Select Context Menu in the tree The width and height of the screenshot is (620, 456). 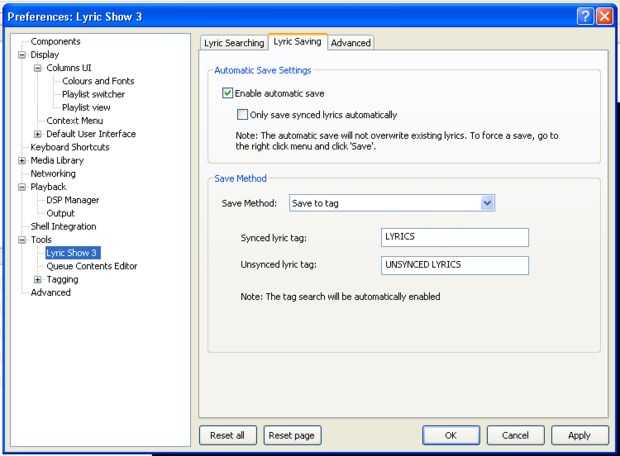tap(75, 121)
